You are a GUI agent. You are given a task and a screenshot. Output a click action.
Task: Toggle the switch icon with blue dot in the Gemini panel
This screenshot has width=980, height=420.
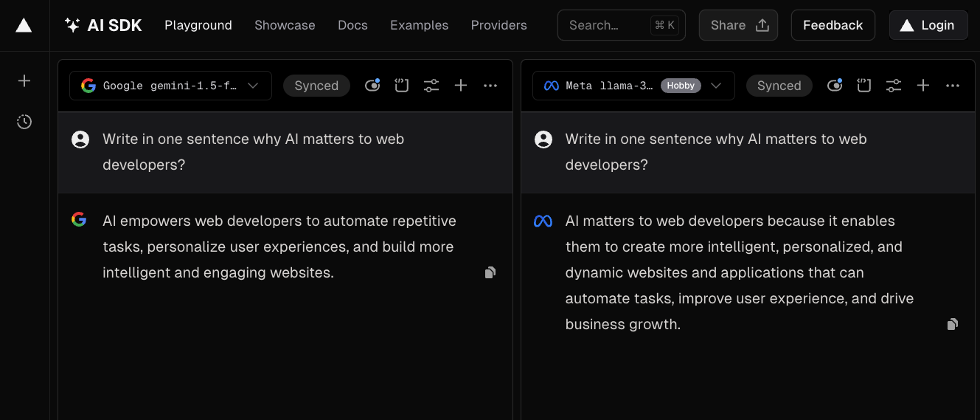coord(372,86)
